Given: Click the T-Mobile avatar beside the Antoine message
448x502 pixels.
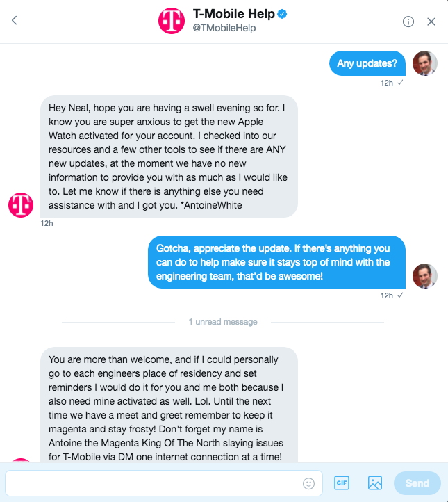Looking at the screenshot, I should coord(21,205).
